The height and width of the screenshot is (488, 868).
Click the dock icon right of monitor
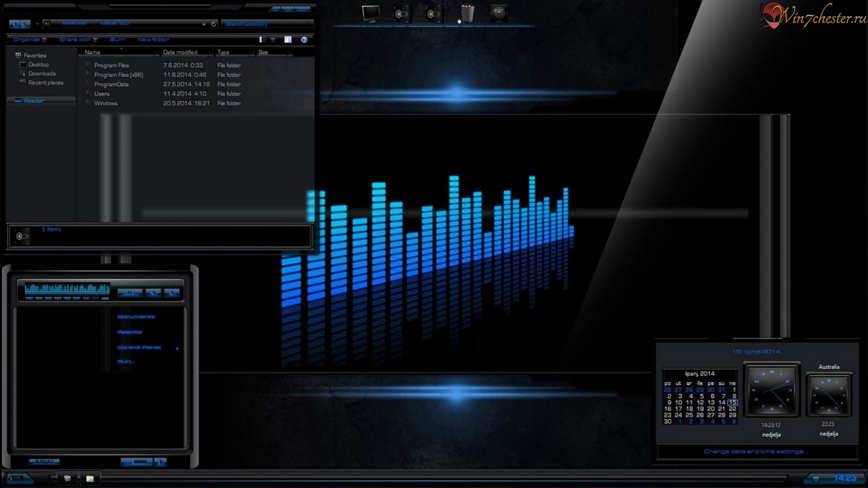coord(401,13)
